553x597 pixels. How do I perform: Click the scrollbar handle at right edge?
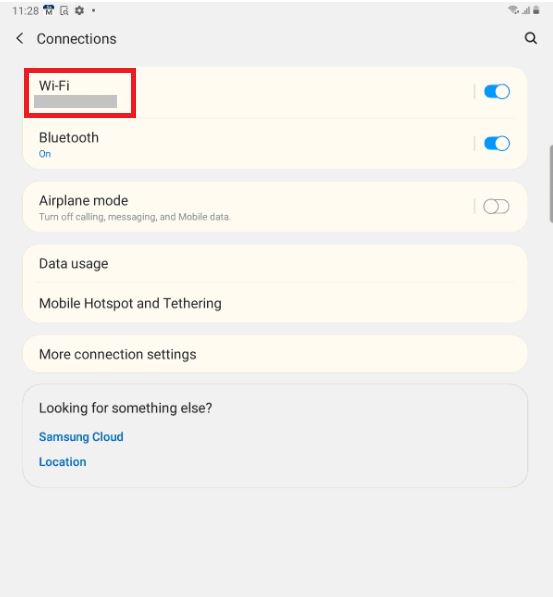551,184
